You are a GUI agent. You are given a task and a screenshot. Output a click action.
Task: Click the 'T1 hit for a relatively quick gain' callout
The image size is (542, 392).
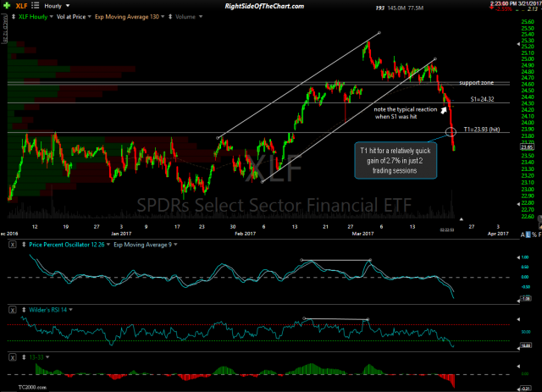[395, 161]
